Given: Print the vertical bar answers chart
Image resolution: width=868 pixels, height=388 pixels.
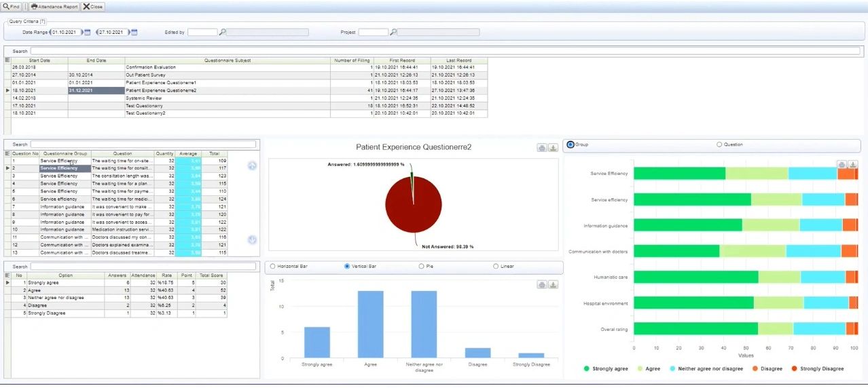Looking at the screenshot, I should point(541,284).
